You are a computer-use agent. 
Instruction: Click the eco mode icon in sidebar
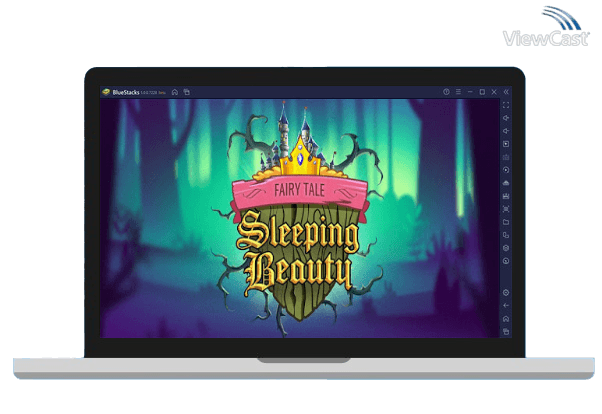pos(506,261)
